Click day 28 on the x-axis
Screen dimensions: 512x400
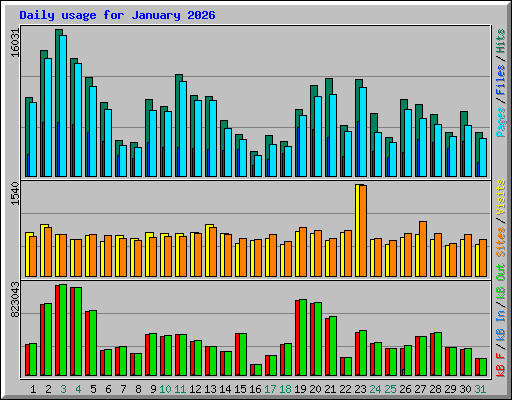click(x=435, y=389)
